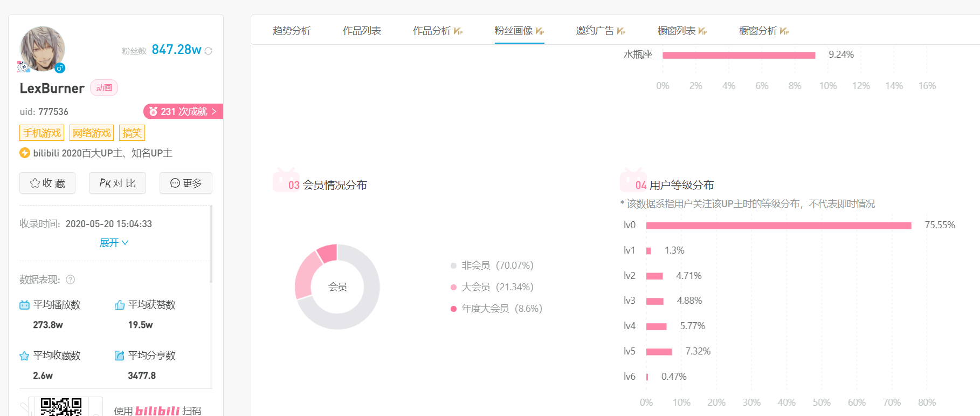Open the 更多 more options button
The width and height of the screenshot is (980, 416).
point(186,183)
